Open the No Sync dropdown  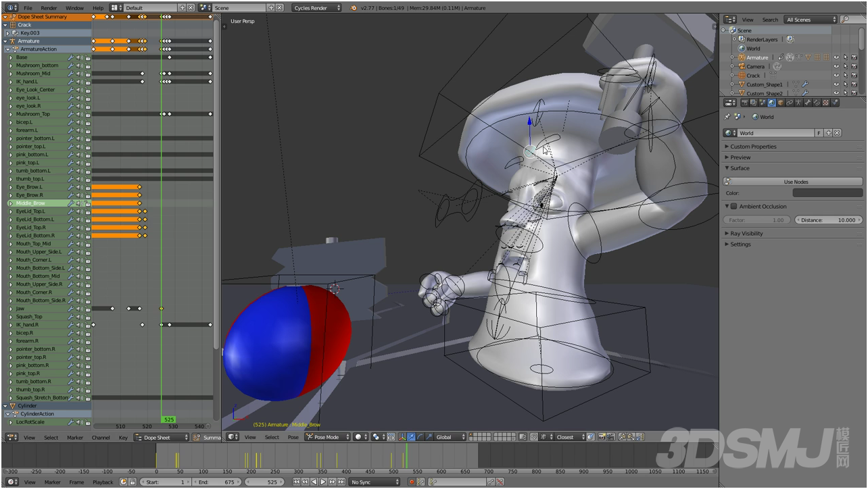tap(375, 482)
